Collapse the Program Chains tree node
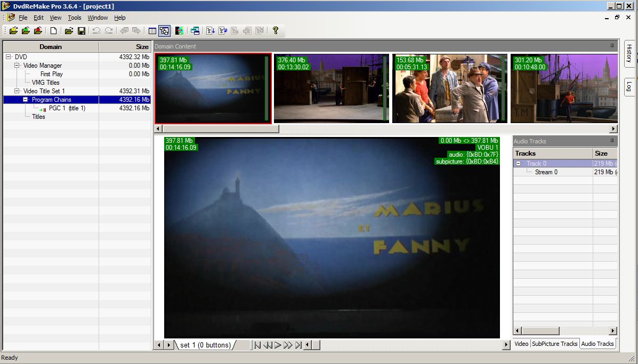The height and width of the screenshot is (364, 638). [26, 100]
